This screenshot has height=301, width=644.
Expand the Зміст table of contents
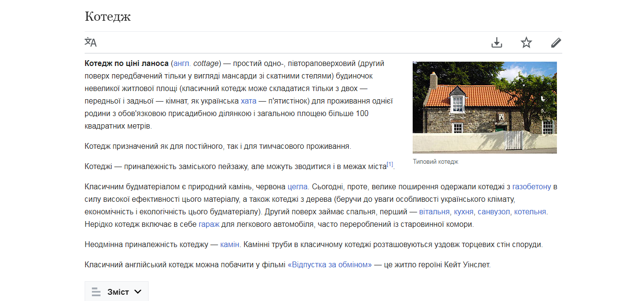click(x=116, y=292)
